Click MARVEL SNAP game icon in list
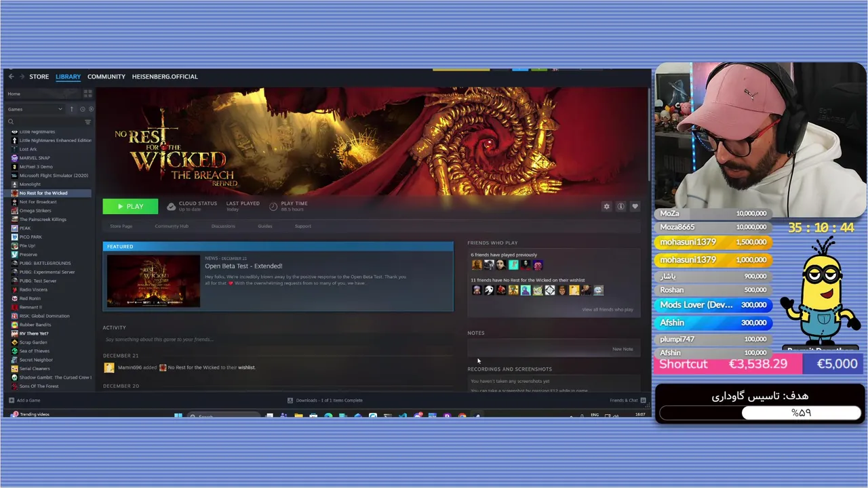Viewport: 868px width, 488px height. pyautogui.click(x=14, y=158)
